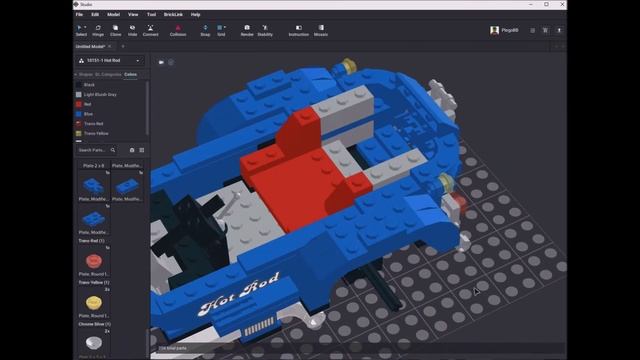Click the Grid tool icon
Screen dimensions: 640x360
[x=220, y=28]
